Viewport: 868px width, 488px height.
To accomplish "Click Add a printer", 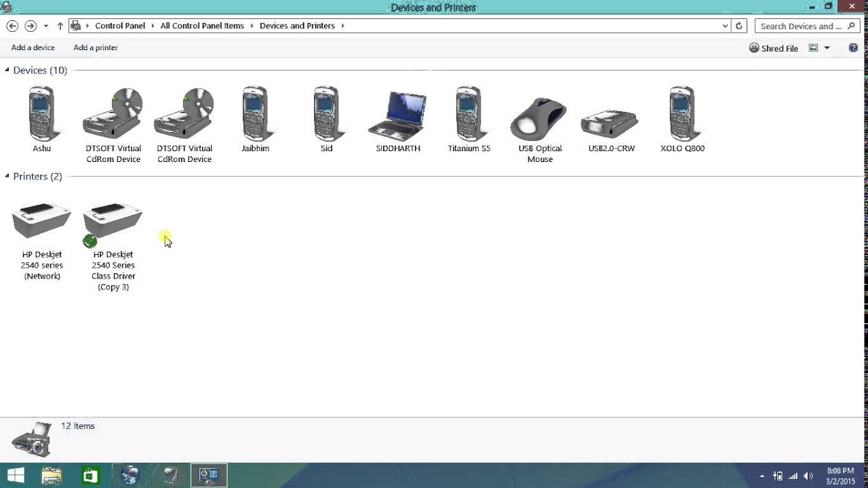I will tap(96, 47).
